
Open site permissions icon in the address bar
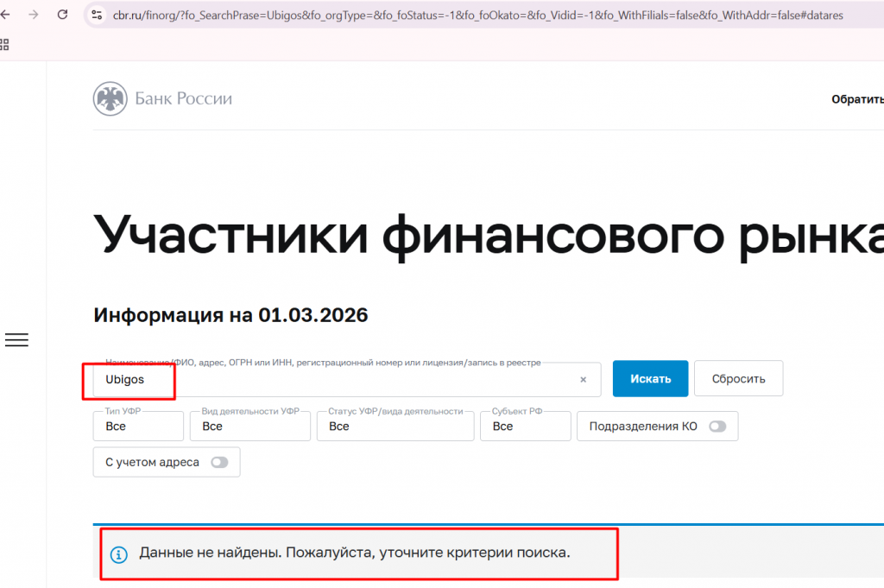(x=96, y=15)
